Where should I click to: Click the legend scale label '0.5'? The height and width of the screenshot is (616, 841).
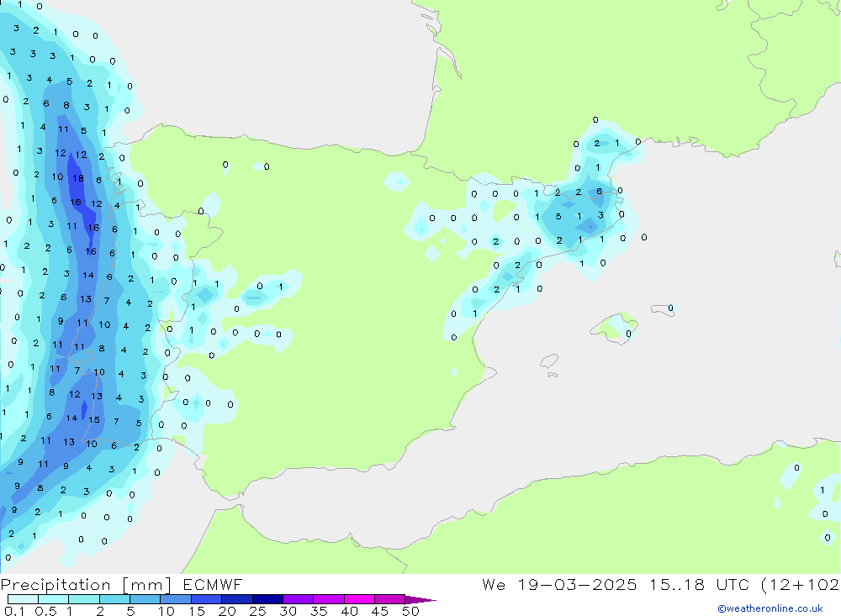tap(45, 611)
